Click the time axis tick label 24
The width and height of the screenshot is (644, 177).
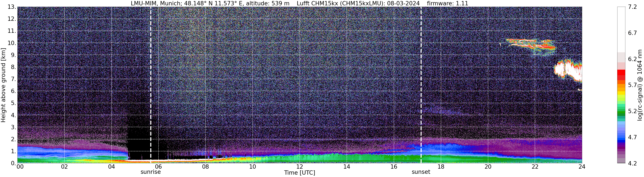[582, 167]
